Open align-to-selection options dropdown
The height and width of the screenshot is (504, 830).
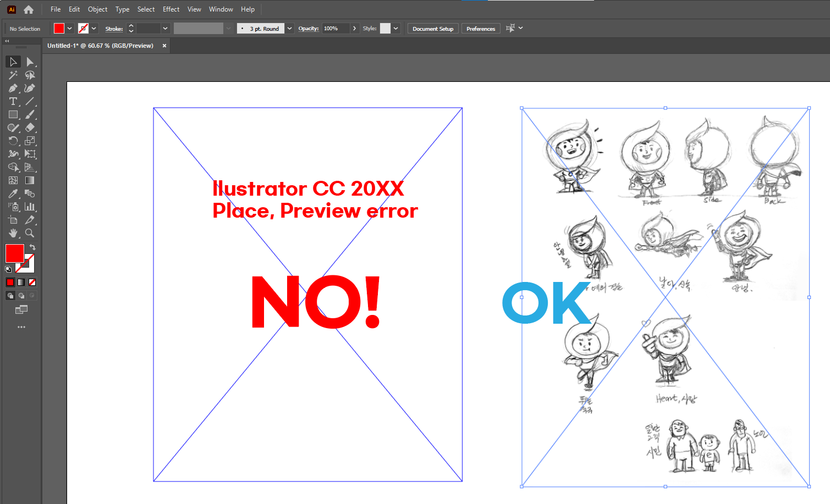[520, 28]
